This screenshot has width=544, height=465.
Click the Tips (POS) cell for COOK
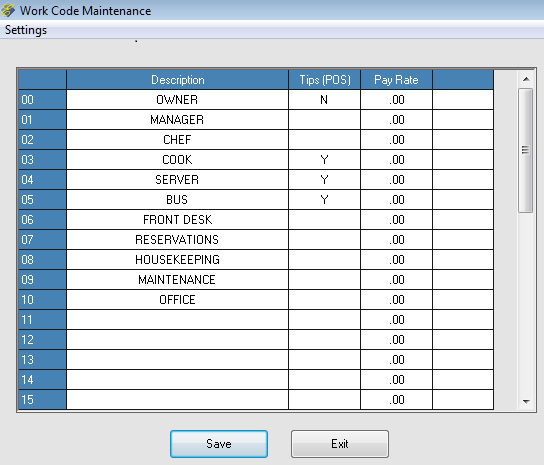324,160
